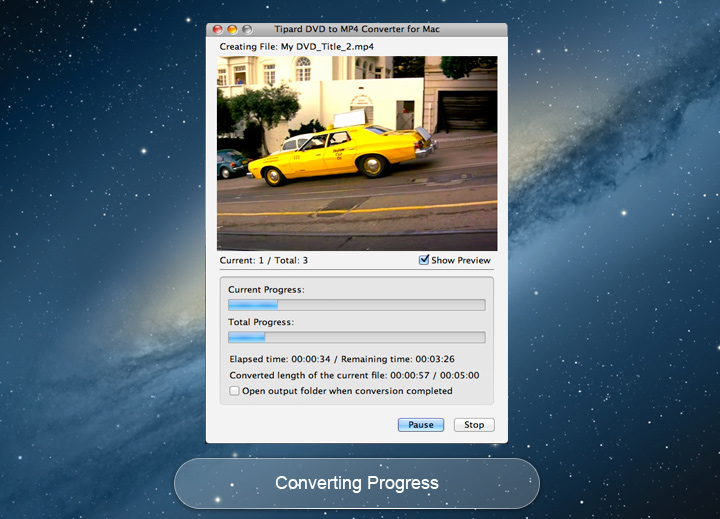The height and width of the screenshot is (519, 720).
Task: Enable Open output folder when conversion completed
Action: [234, 391]
